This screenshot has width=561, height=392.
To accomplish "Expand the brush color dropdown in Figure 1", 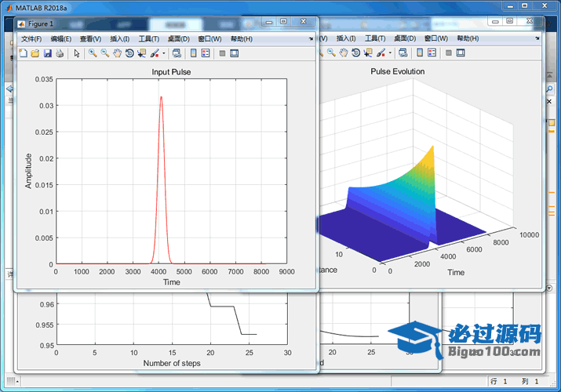I will coord(162,53).
